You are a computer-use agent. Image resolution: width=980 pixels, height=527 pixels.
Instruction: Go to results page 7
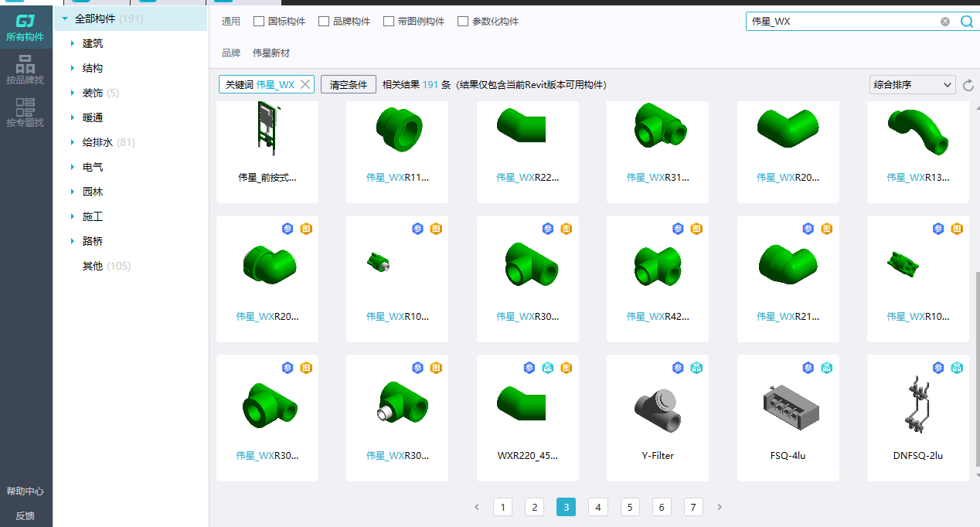click(693, 507)
